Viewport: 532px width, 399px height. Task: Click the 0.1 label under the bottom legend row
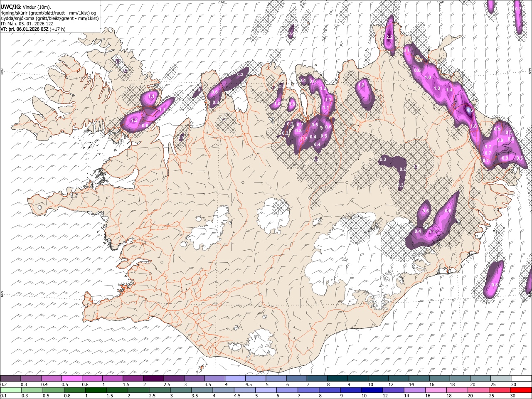[3, 396]
